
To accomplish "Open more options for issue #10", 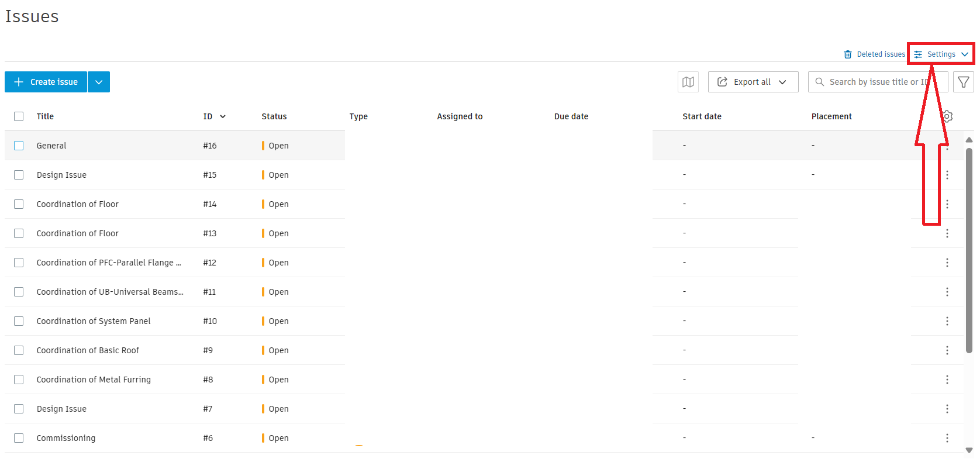I will [947, 321].
